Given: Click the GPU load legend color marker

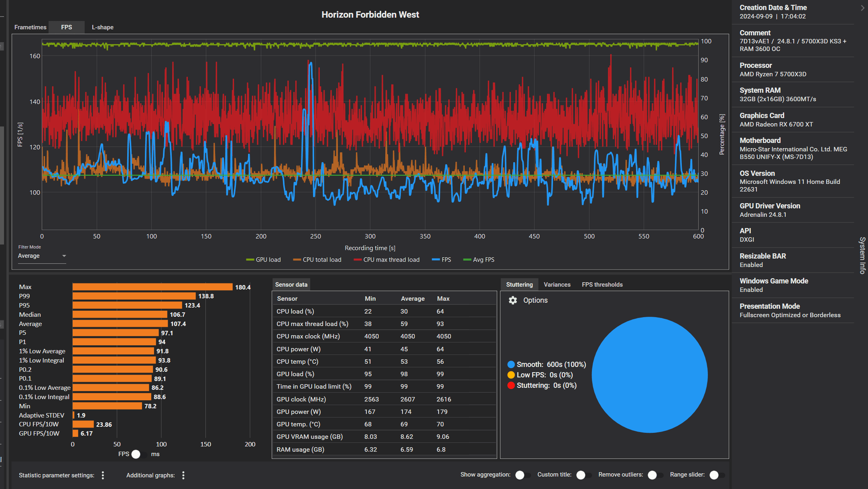Looking at the screenshot, I should point(250,260).
